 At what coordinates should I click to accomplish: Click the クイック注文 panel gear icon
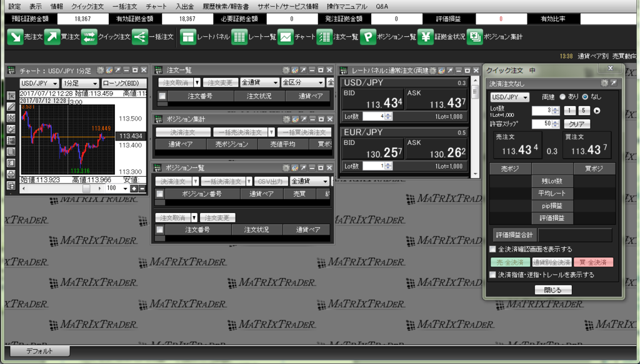pyautogui.click(x=604, y=83)
